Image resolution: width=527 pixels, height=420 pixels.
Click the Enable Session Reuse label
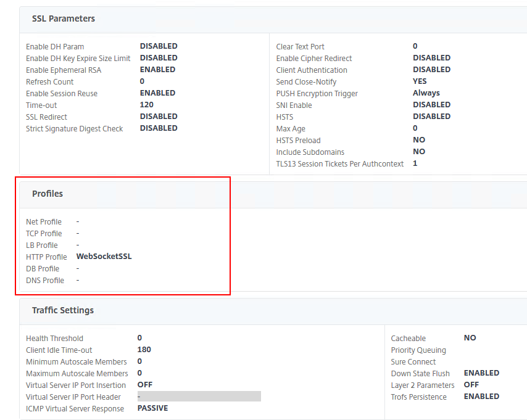click(62, 94)
